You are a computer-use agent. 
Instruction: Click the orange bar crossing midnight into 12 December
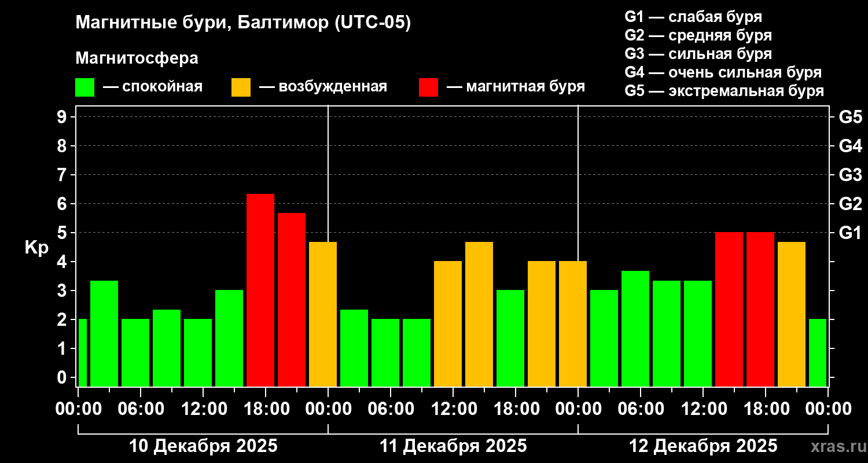tap(573, 324)
